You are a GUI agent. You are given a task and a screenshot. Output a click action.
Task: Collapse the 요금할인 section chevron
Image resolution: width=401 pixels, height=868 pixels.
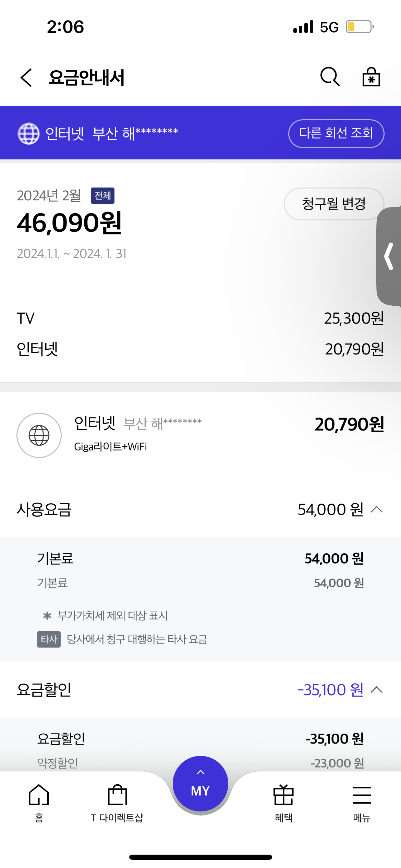tap(376, 689)
